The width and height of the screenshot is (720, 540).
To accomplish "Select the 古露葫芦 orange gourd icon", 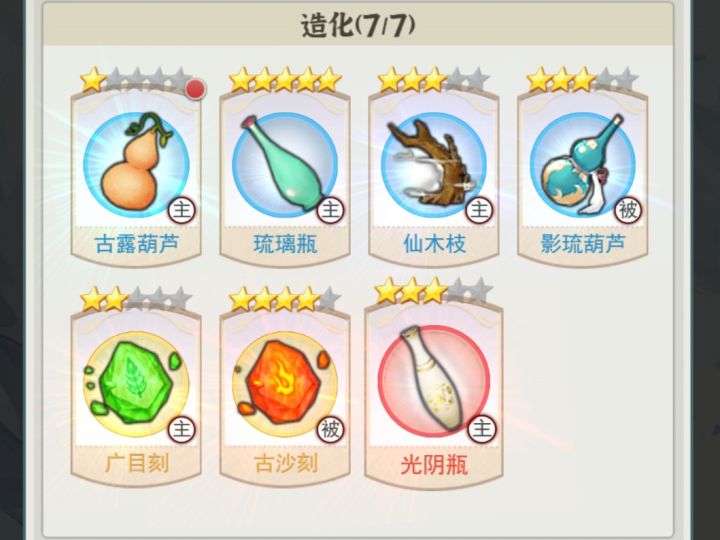I will pos(136,164).
